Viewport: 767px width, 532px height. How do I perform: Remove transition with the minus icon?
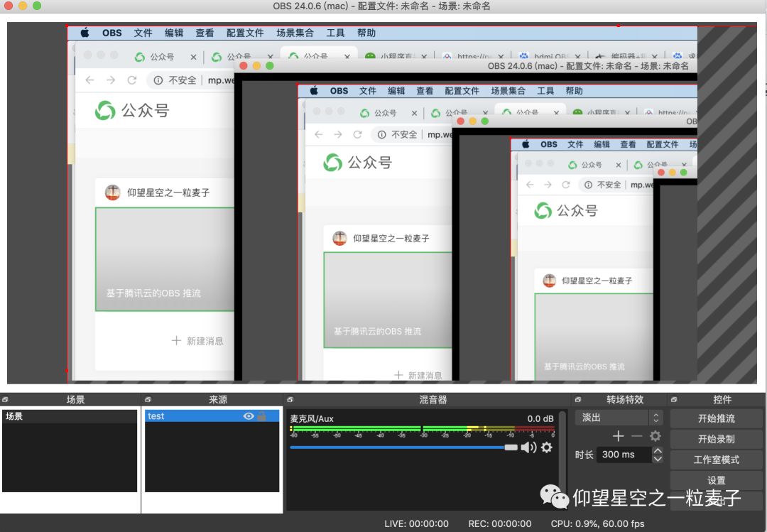point(636,435)
